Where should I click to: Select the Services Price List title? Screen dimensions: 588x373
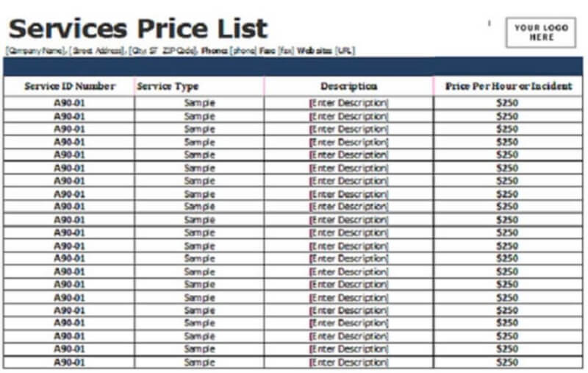tap(137, 29)
